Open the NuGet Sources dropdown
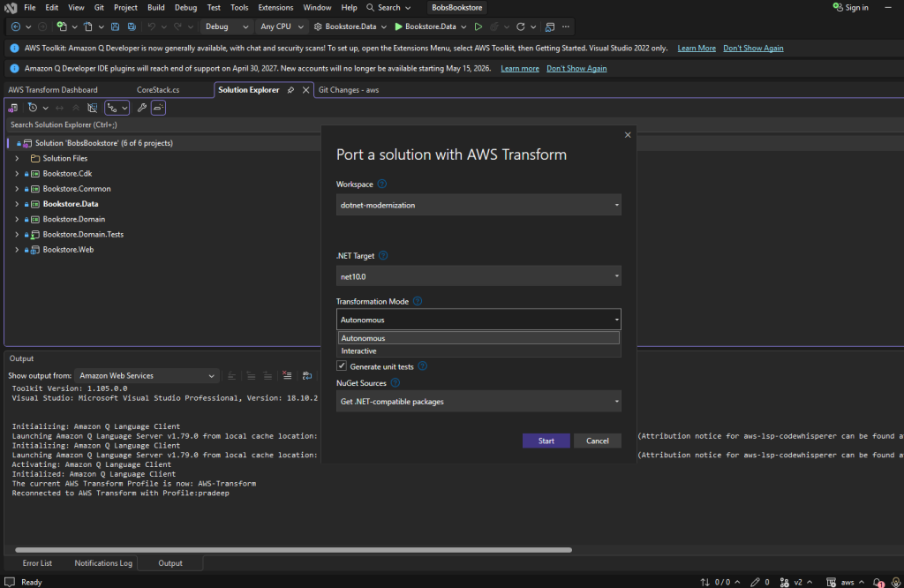Viewport: 904px width, 588px height. (478, 401)
